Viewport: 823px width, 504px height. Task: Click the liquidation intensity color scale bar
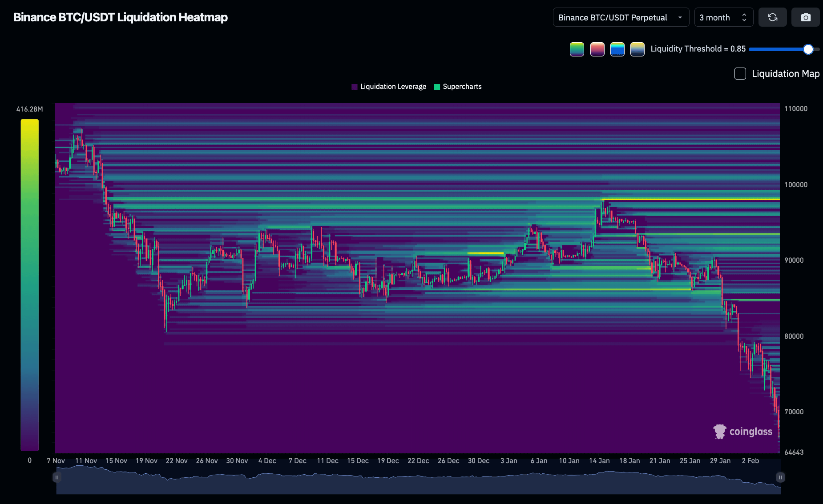(29, 284)
